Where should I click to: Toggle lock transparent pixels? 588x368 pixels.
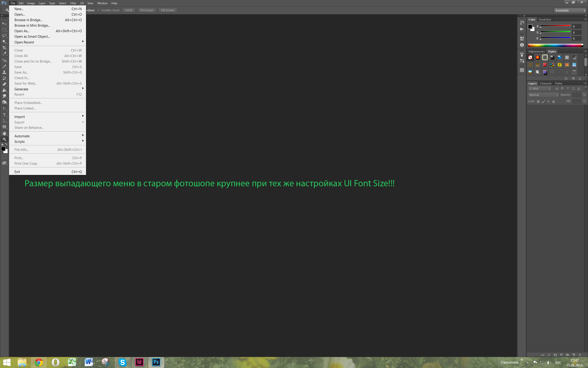click(x=538, y=101)
